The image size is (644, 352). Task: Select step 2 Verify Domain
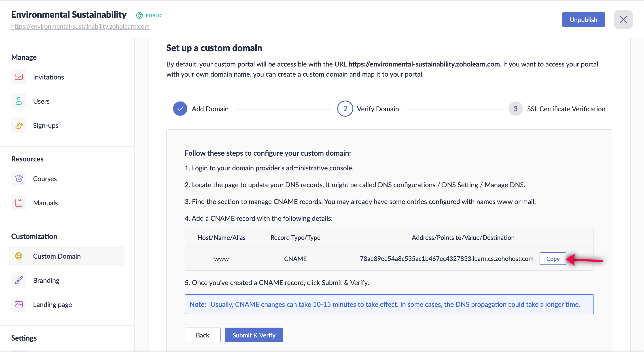[x=345, y=109]
